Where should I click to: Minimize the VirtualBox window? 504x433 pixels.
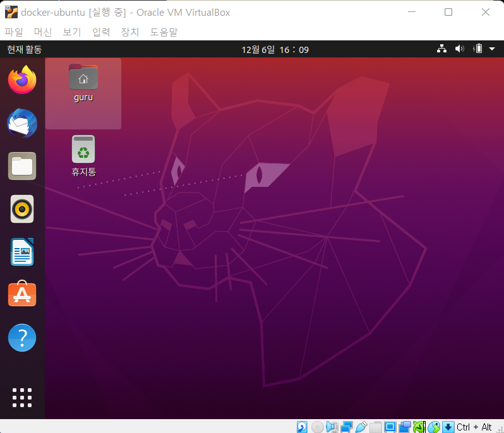tap(412, 12)
